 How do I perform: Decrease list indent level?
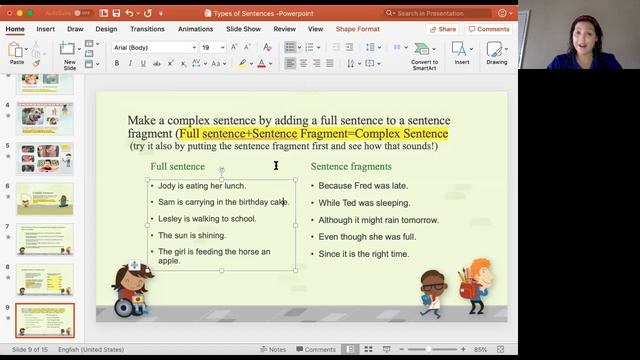(336, 47)
